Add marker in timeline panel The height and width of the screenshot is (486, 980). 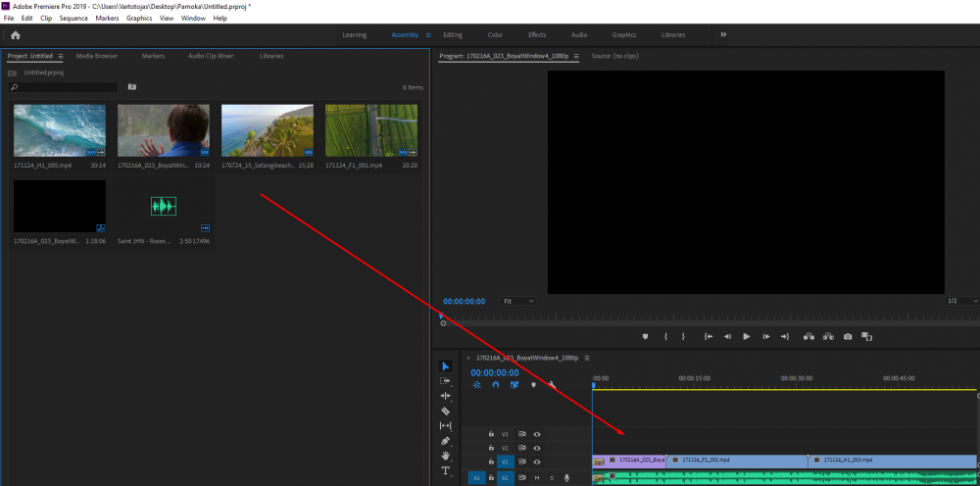click(x=533, y=385)
